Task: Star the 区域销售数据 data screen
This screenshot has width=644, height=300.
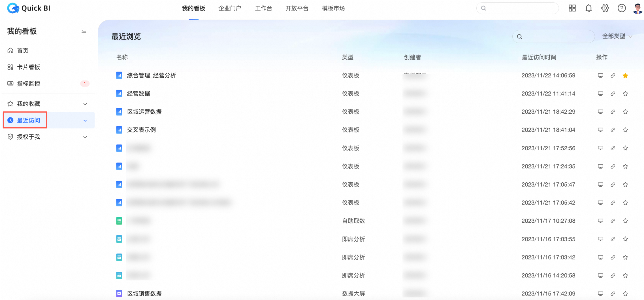Action: click(x=625, y=293)
